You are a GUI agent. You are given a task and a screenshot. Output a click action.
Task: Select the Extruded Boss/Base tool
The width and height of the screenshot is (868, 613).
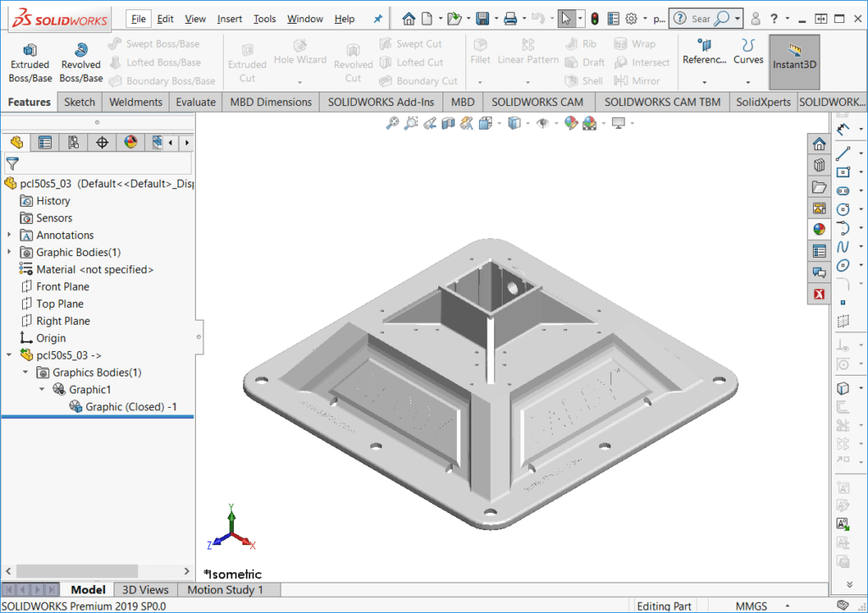[x=31, y=63]
